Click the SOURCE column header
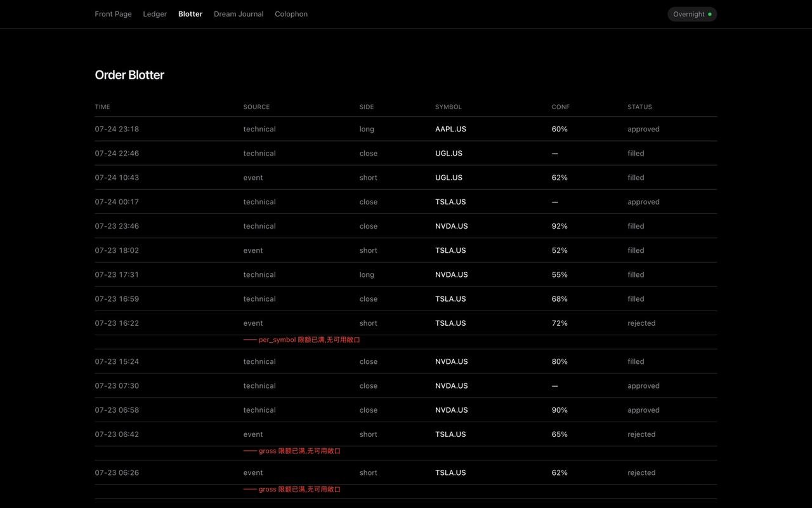The image size is (812, 508). pos(257,107)
